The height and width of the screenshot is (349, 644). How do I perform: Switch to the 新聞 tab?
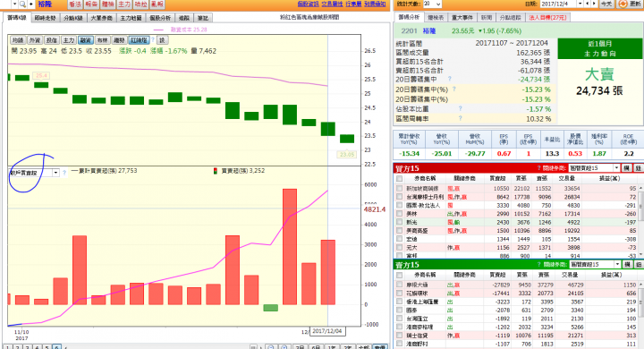[x=487, y=18]
